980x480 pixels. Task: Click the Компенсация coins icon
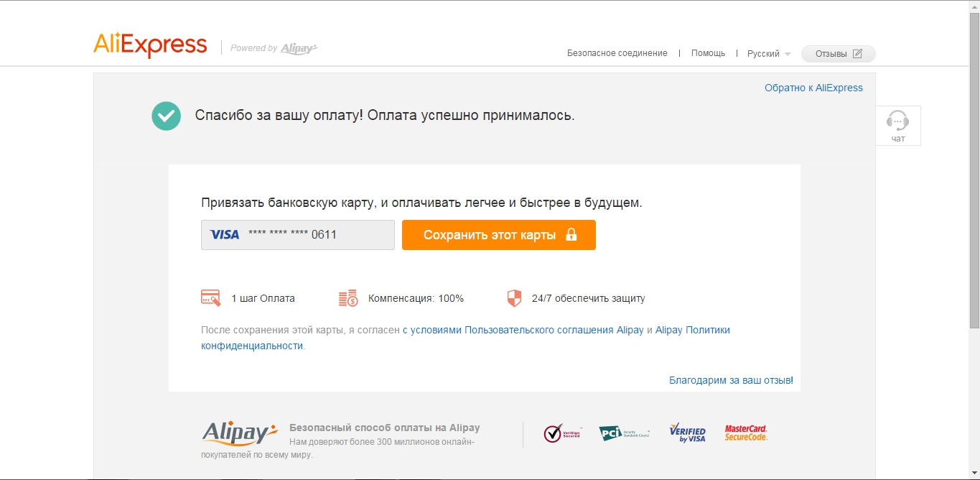click(x=347, y=298)
